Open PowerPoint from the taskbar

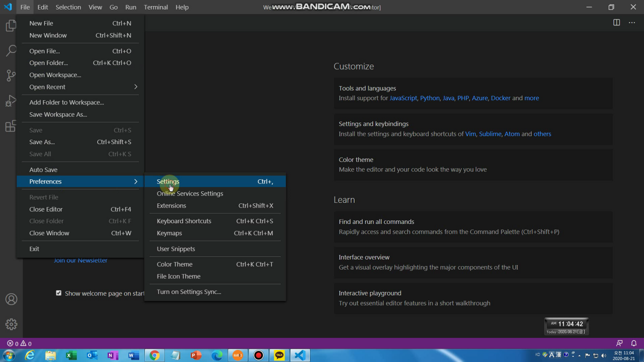tap(196, 355)
